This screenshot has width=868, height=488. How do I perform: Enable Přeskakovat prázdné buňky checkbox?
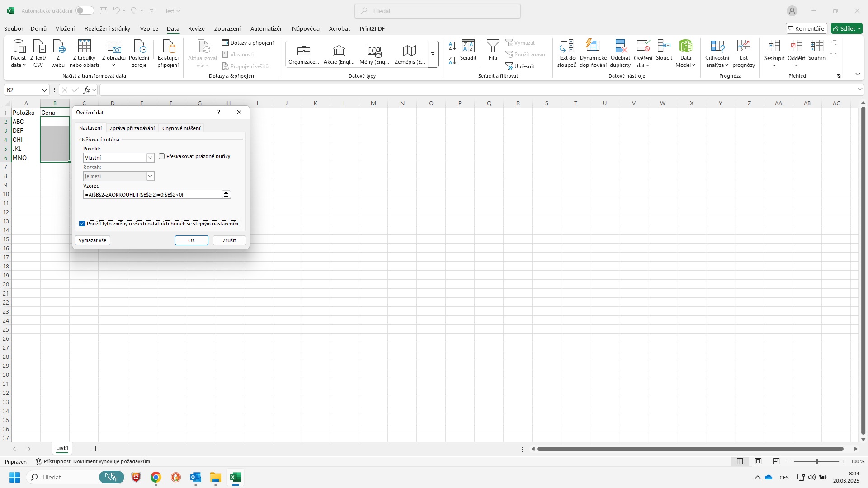(x=162, y=156)
